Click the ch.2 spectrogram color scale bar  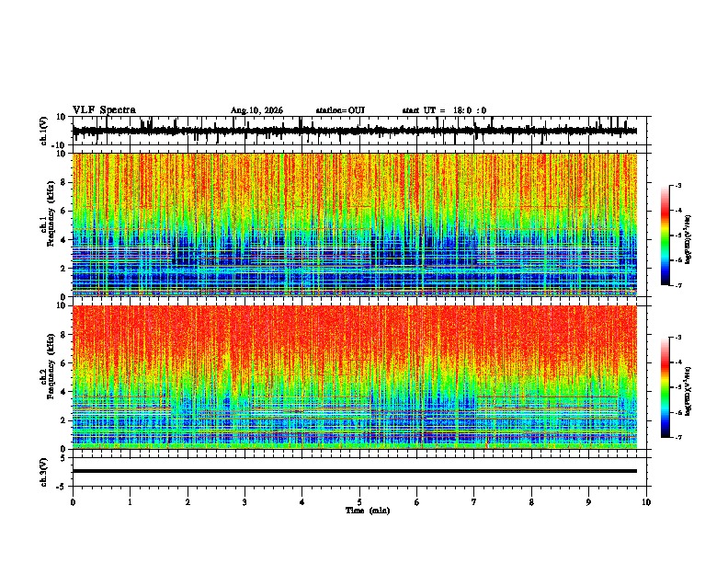[665, 387]
